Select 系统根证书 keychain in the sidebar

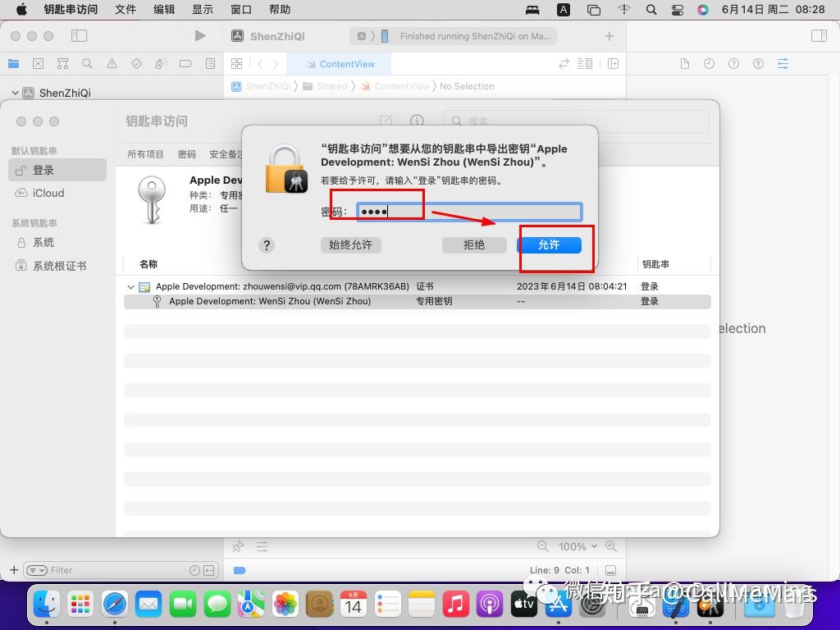(x=57, y=266)
